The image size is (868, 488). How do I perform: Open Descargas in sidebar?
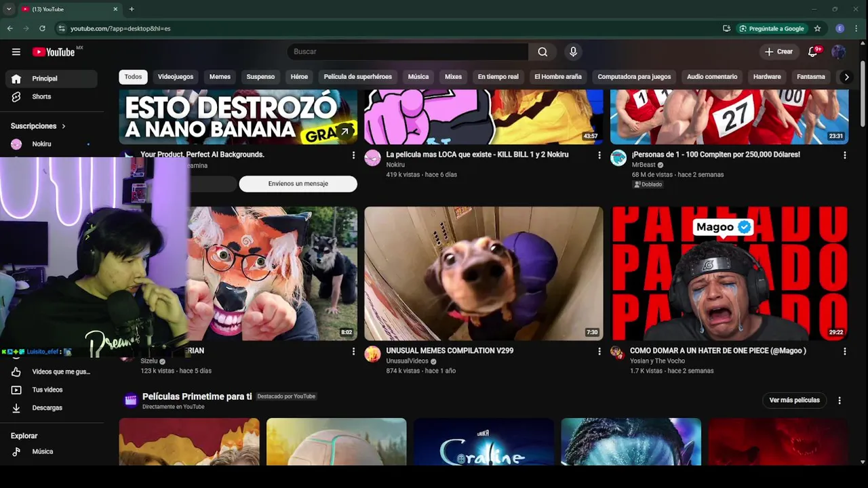(52, 408)
